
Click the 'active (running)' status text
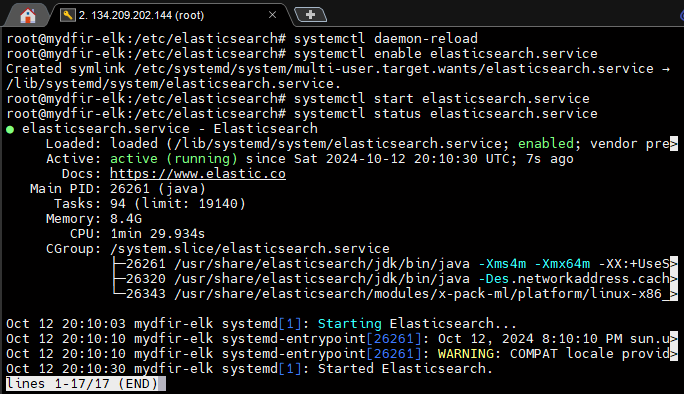click(x=174, y=159)
